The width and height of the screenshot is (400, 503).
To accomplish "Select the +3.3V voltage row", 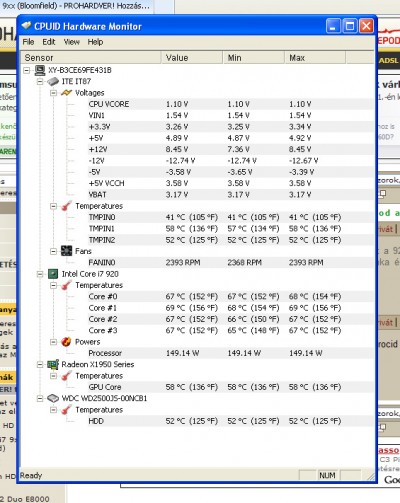I will click(x=230, y=127).
